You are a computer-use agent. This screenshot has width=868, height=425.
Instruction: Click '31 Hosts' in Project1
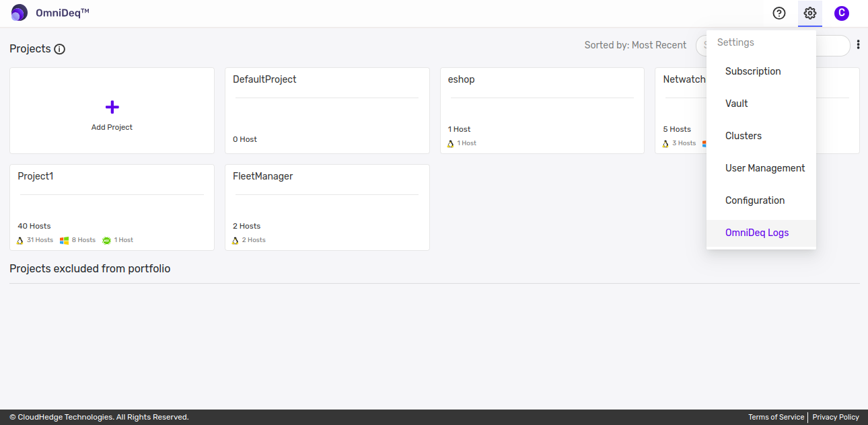click(x=40, y=240)
